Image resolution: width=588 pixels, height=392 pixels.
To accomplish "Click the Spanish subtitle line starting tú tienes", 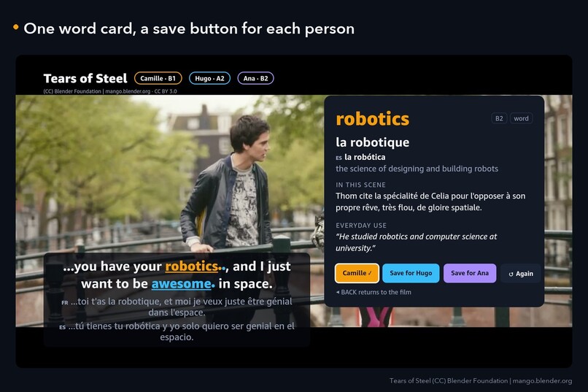I will coord(177,331).
